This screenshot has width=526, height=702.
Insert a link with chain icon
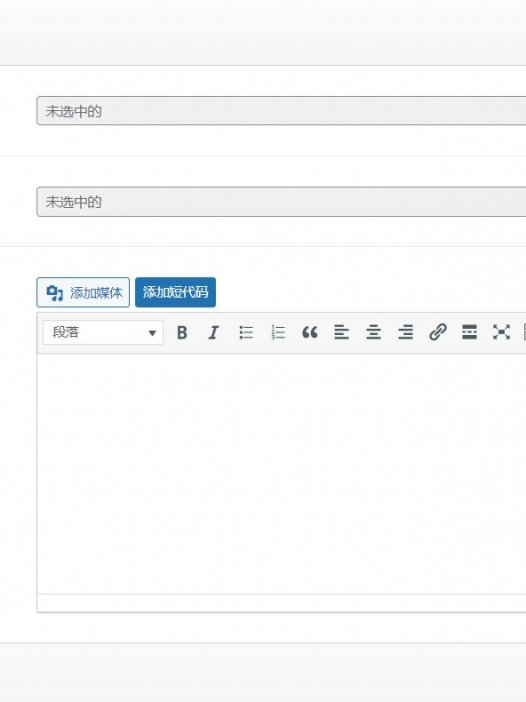(x=437, y=333)
